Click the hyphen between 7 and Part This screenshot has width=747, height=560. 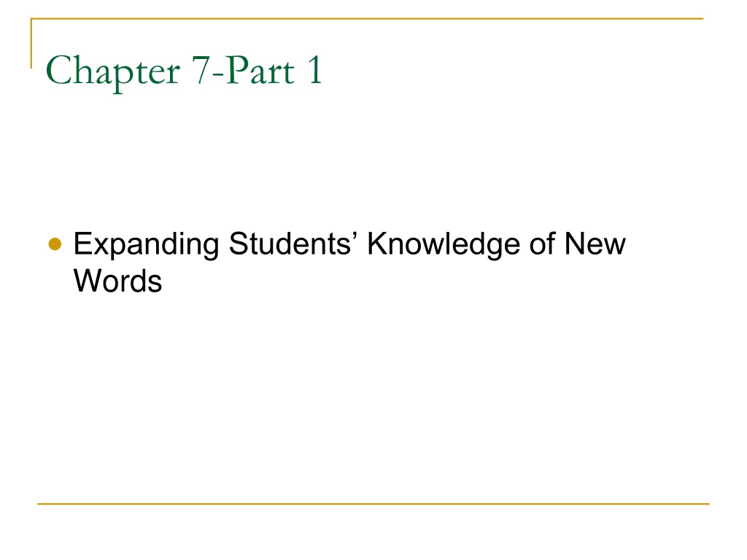pyautogui.click(x=217, y=75)
